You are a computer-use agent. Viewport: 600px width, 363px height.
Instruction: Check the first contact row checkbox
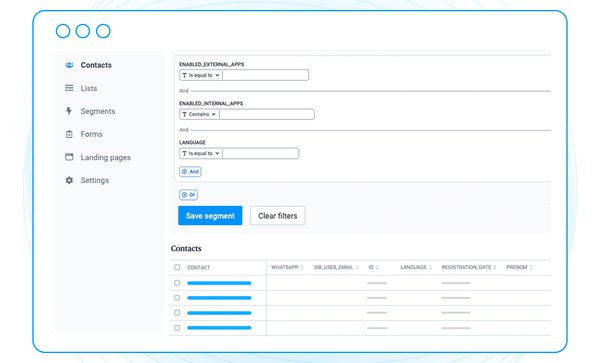click(x=177, y=283)
